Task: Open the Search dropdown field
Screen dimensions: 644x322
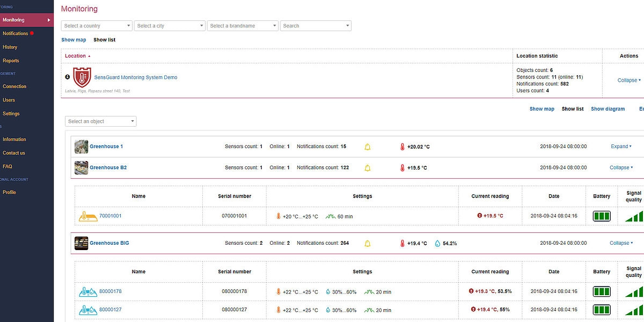Action: [316, 26]
